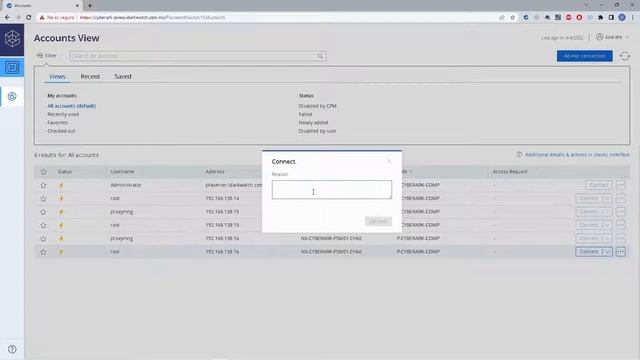Click the share page icon in address bar
Viewport: 640px width, 360px height.
(502, 18)
